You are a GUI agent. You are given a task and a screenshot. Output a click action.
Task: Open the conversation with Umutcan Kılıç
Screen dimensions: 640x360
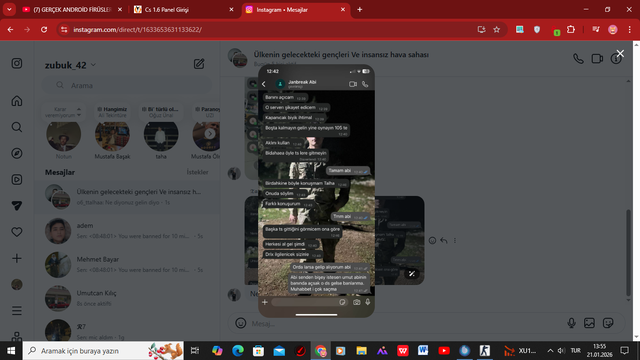click(x=127, y=298)
